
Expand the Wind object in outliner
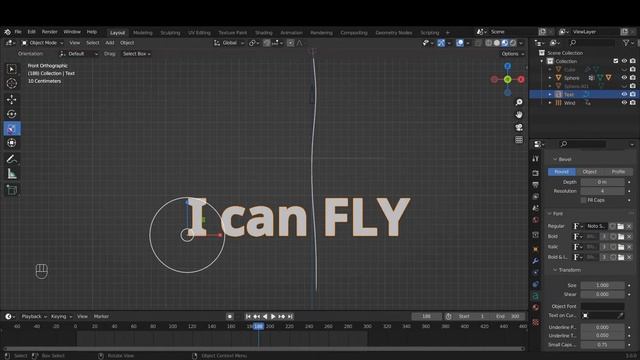click(x=550, y=103)
